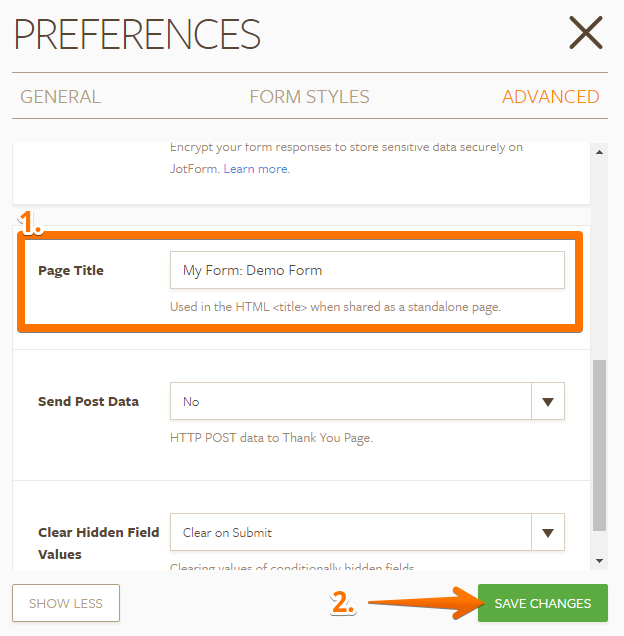Collapse options with Show Less button
The height and width of the screenshot is (636, 624).
click(x=65, y=603)
